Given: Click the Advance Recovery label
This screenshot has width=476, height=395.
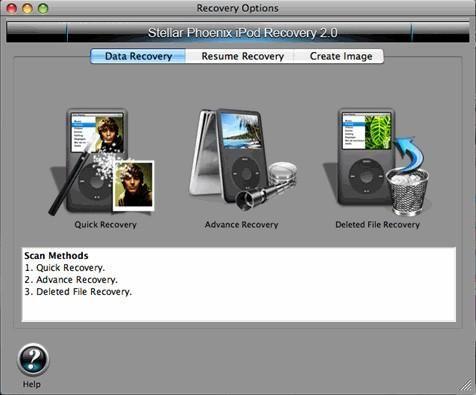Looking at the screenshot, I should coord(241,225).
